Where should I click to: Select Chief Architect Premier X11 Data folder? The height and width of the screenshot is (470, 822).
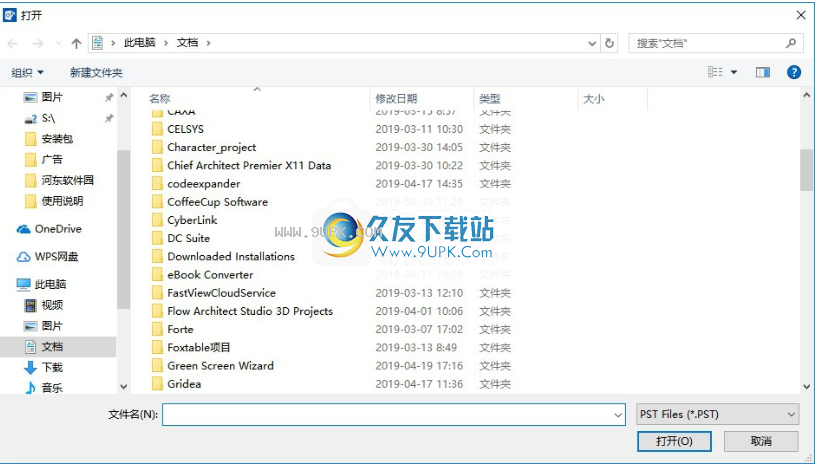pos(249,166)
